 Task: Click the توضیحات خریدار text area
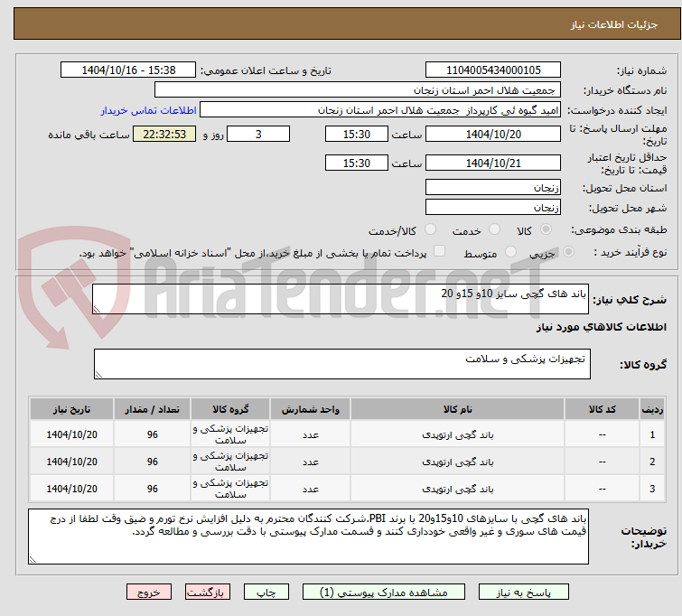coord(308,537)
